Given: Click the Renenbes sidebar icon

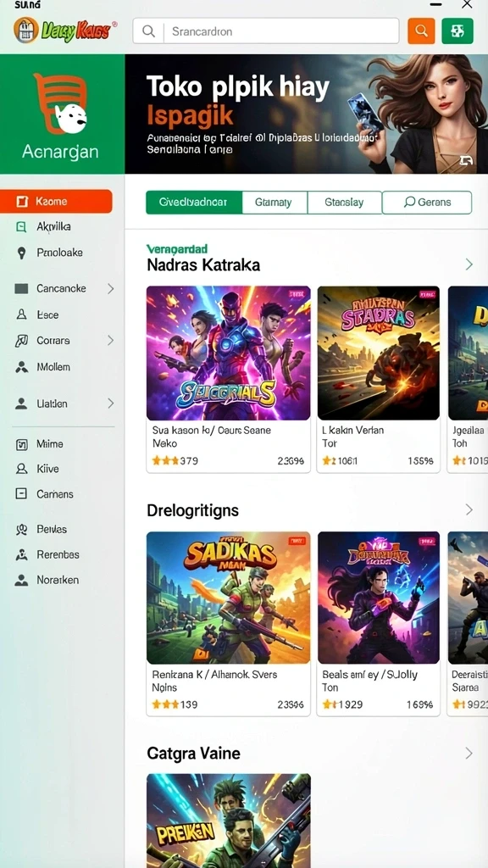Looking at the screenshot, I should [x=21, y=554].
